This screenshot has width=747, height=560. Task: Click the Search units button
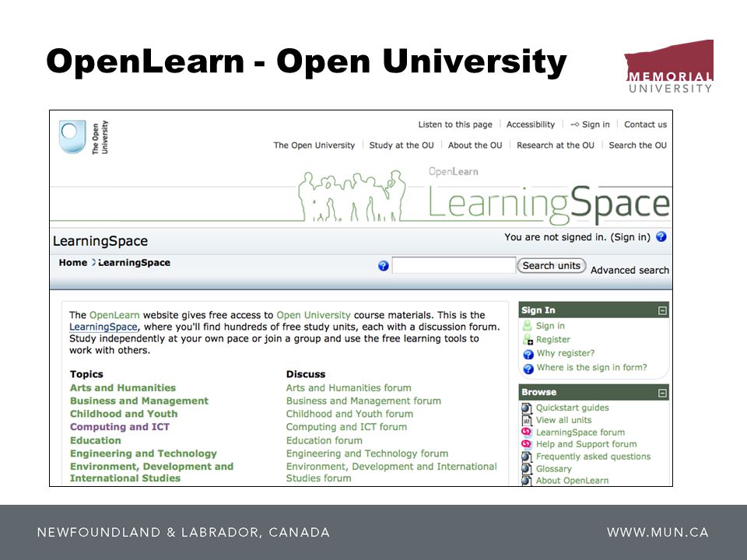pos(551,266)
